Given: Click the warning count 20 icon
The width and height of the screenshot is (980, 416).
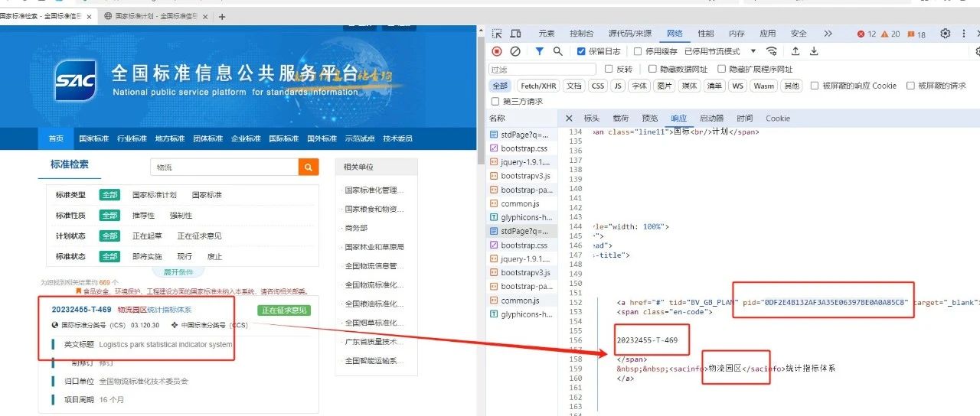Looking at the screenshot, I should click(891, 34).
